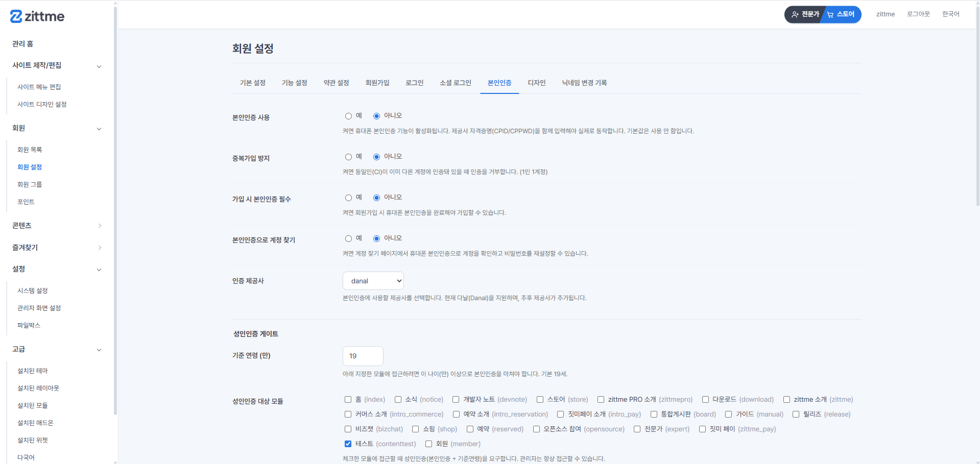Viewport: 980px width, 464px height.
Task: Open the 전문가 expert mode button
Action: 805,14
